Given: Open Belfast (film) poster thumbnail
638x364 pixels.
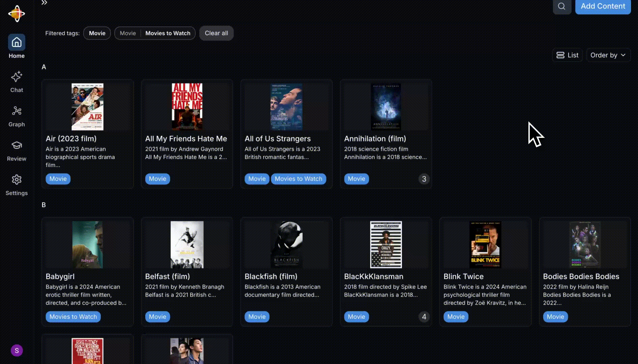Looking at the screenshot, I should (x=187, y=245).
